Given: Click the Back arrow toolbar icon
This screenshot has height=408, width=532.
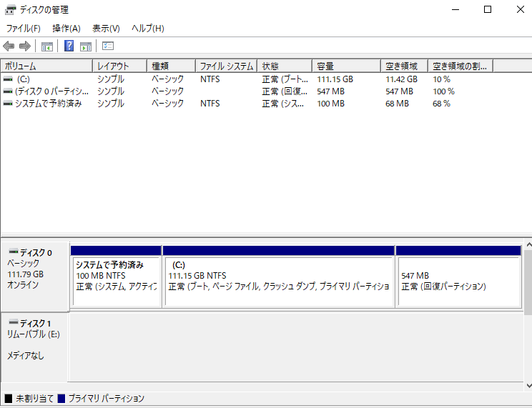Looking at the screenshot, I should [x=9, y=46].
